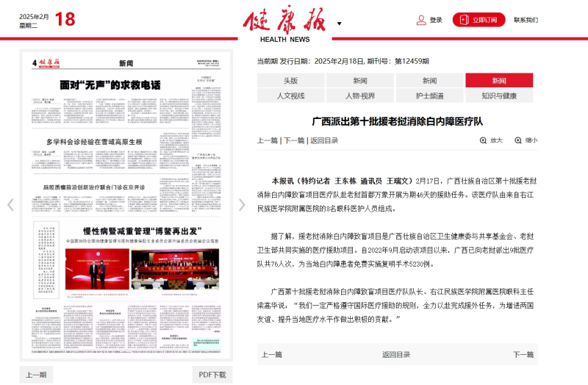588x385 pixels.
Task: Click the user login icon
Action: [x=421, y=20]
